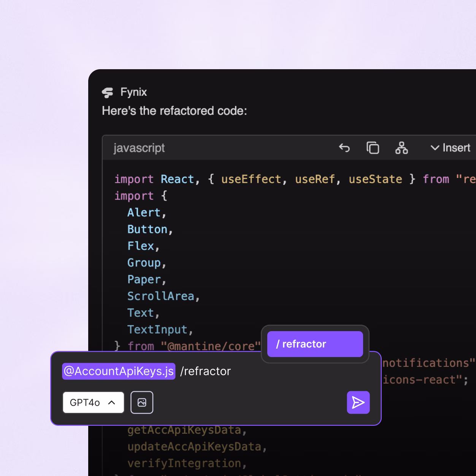The width and height of the screenshot is (476, 476).
Task: Click the useState keyword in the import line
Action: pos(375,179)
